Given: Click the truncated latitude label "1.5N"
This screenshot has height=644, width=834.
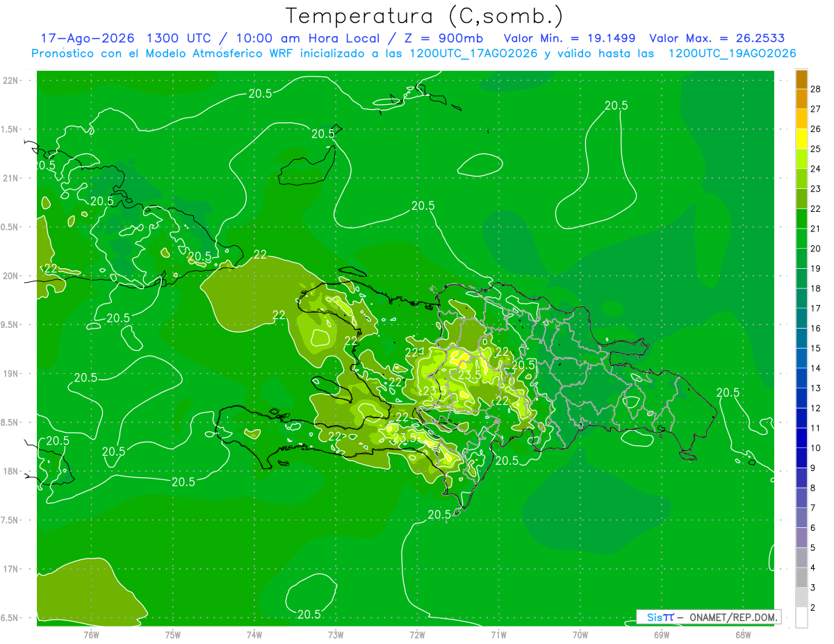Looking at the screenshot, I should tap(10, 129).
